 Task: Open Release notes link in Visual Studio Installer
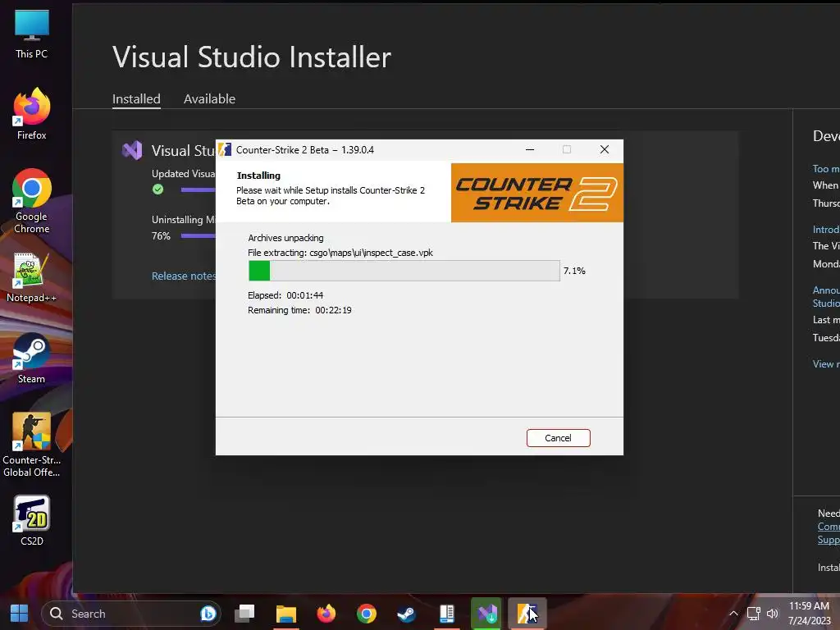coord(183,276)
